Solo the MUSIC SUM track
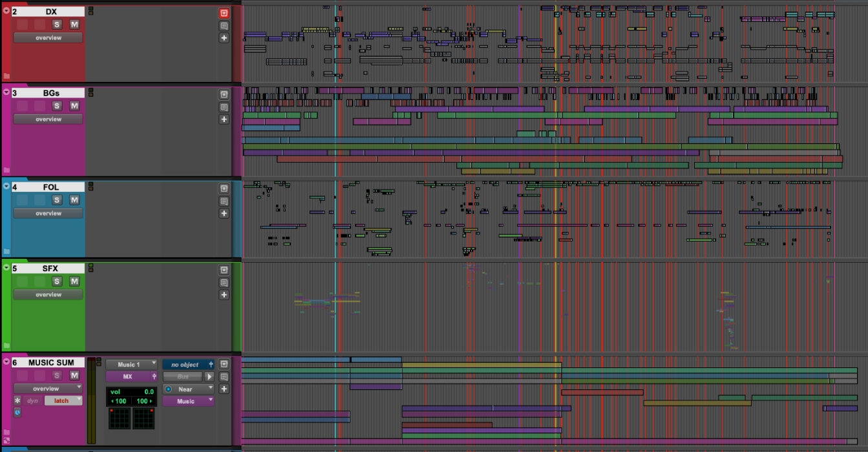The width and height of the screenshot is (868, 452). click(x=57, y=376)
